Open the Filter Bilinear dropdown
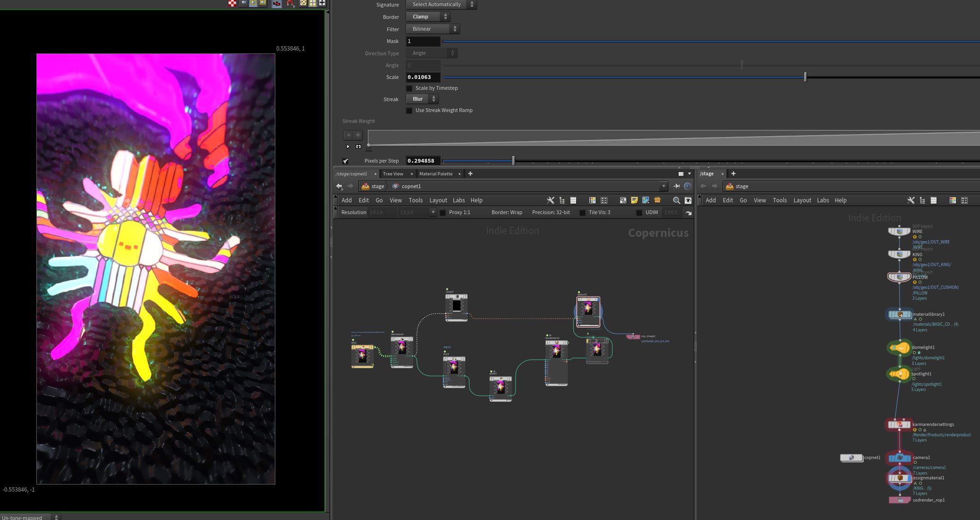Image resolution: width=980 pixels, height=520 pixels. 433,29
